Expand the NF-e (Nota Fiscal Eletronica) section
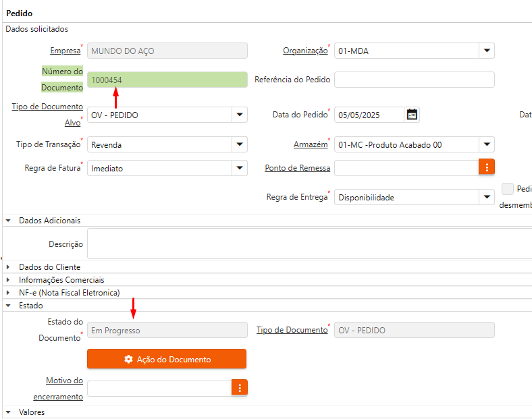The width and height of the screenshot is (532, 419). point(8,293)
